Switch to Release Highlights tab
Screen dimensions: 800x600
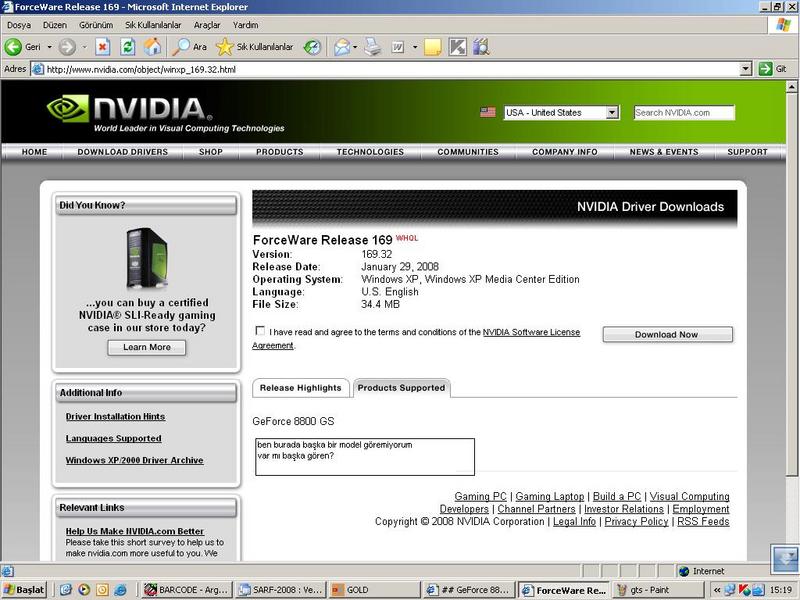click(301, 388)
